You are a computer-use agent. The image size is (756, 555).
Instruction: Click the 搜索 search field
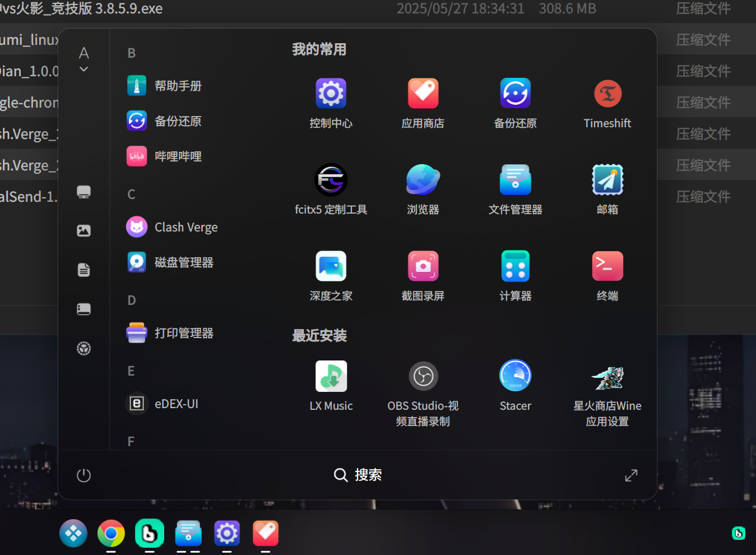(358, 475)
